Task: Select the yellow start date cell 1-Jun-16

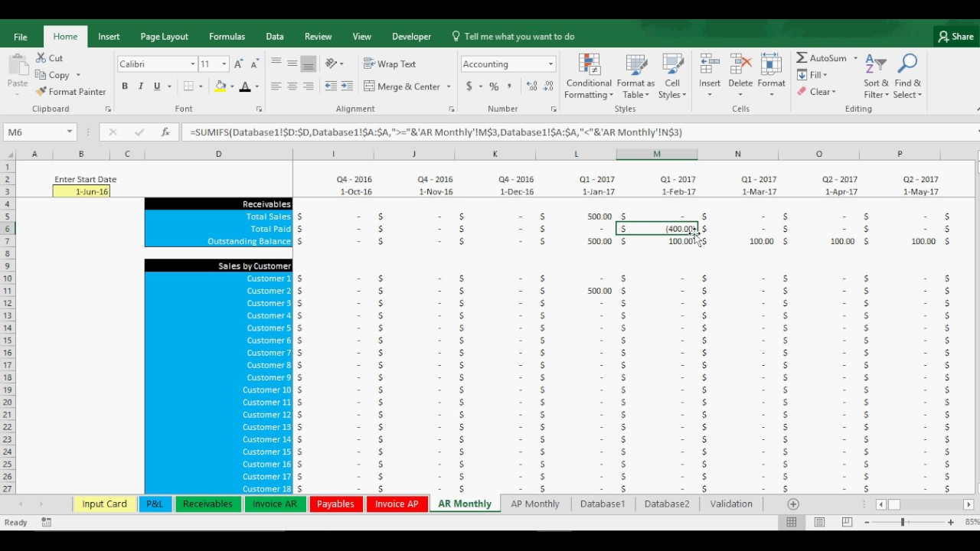Action: [81, 191]
